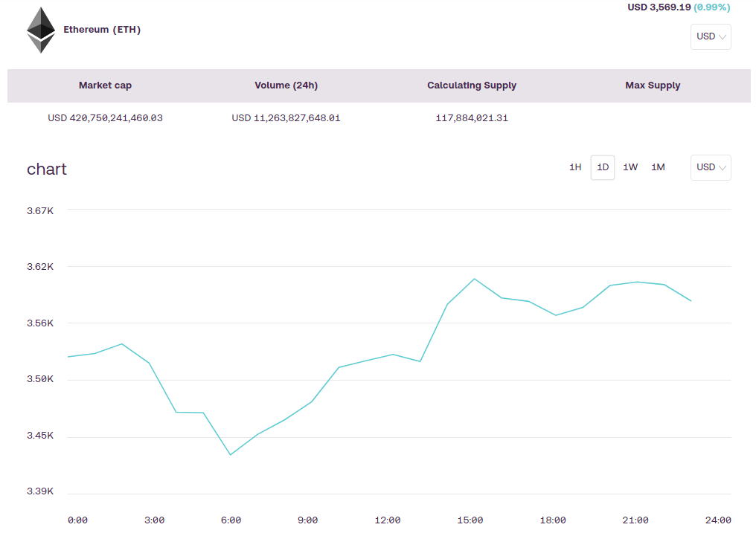
Task: Click the price line's peak near 15:00
Action: click(x=475, y=279)
